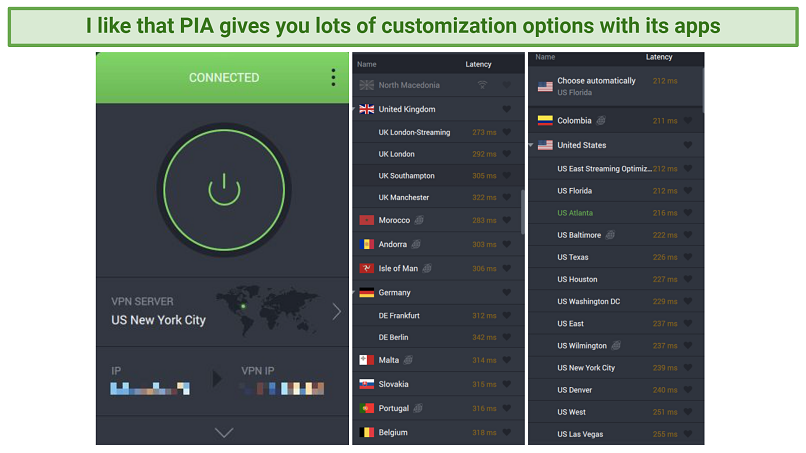806x453 pixels.
Task: Collapse the United Kingdom server group
Action: pos(354,109)
